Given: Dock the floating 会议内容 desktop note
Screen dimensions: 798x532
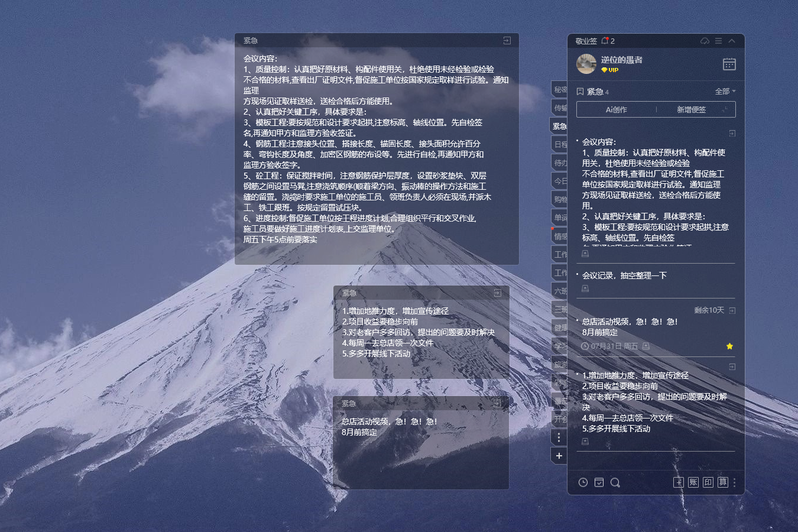Looking at the screenshot, I should [507, 41].
